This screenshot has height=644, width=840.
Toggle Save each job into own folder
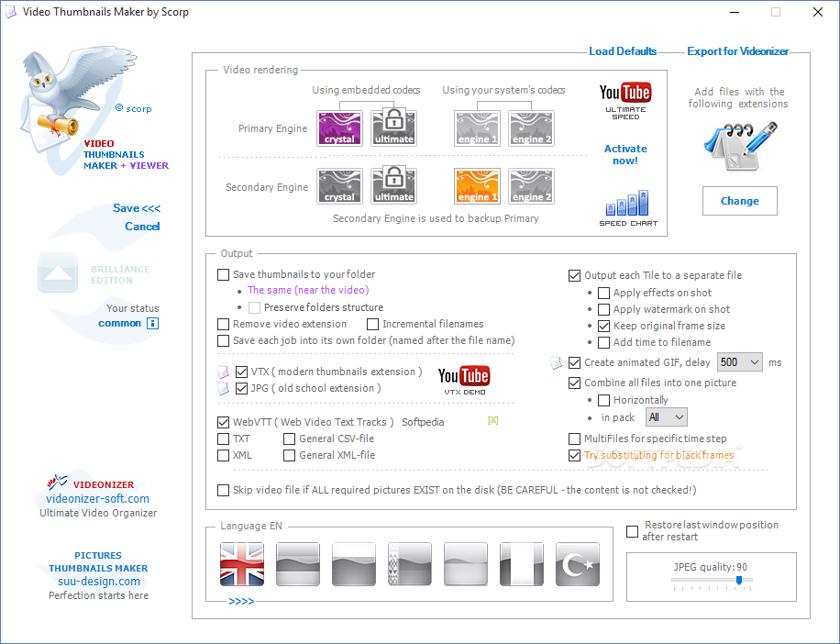(x=224, y=340)
